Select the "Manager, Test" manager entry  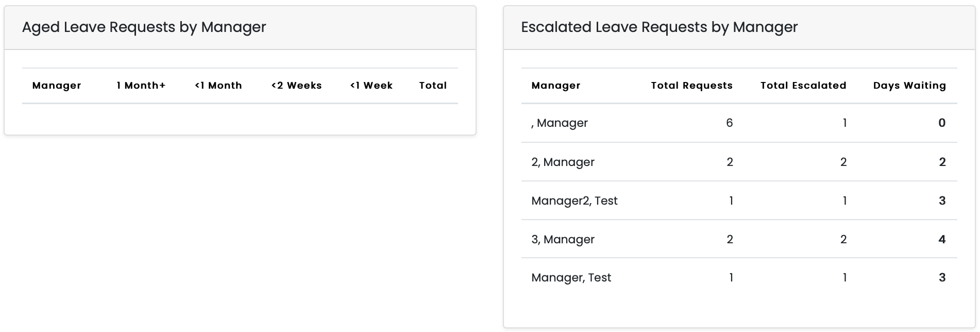coord(571,278)
